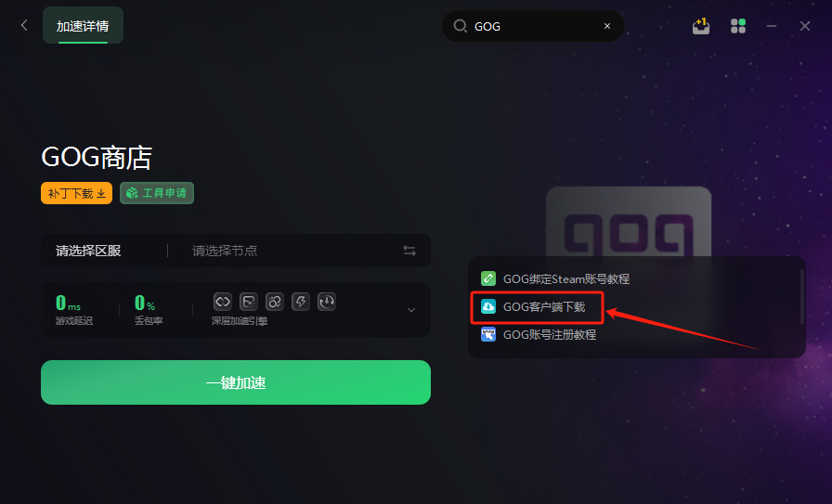Click the green 一键加速 button
Screen dimensions: 832x504
[x=236, y=382]
